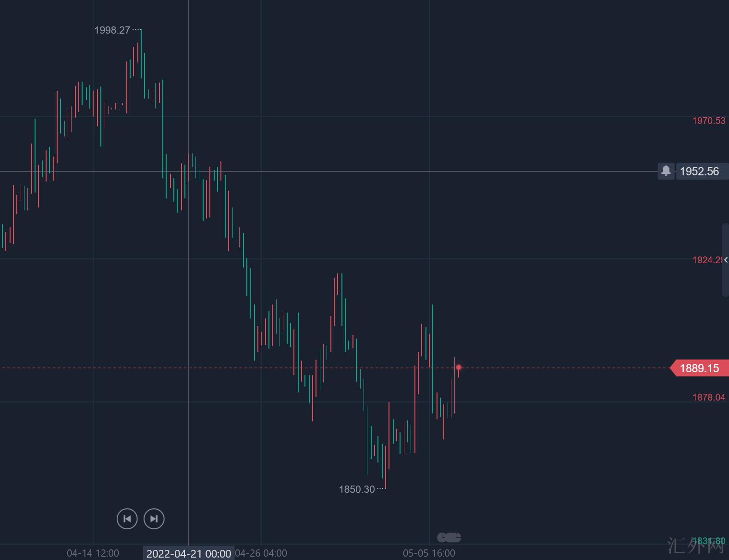Click the 1878.04 price axis label

(708, 397)
